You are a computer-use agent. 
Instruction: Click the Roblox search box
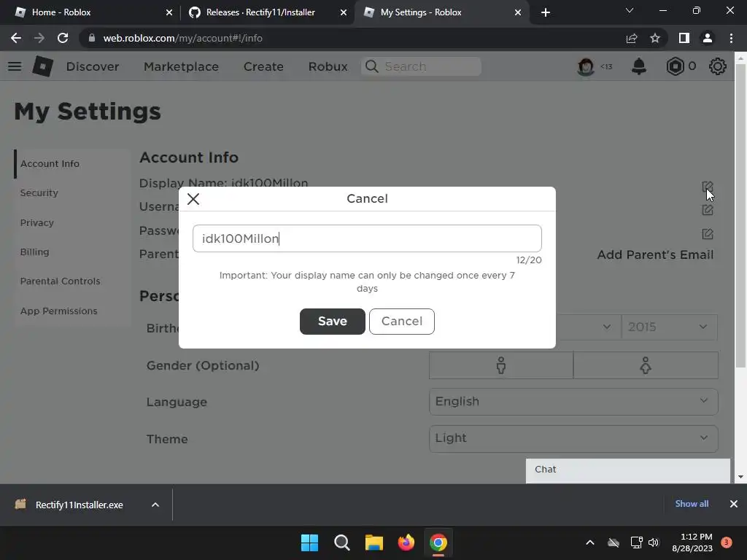[421, 66]
